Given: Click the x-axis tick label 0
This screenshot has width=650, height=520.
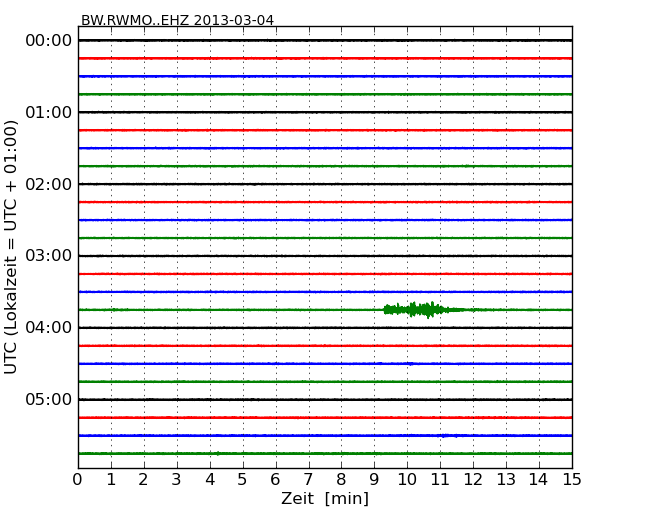Looking at the screenshot, I should pyautogui.click(x=78, y=480).
